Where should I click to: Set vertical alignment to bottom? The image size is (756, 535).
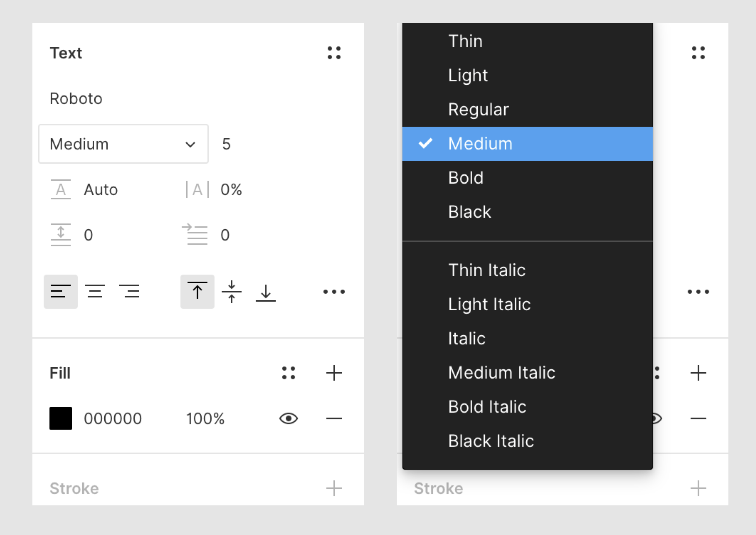coord(266,292)
